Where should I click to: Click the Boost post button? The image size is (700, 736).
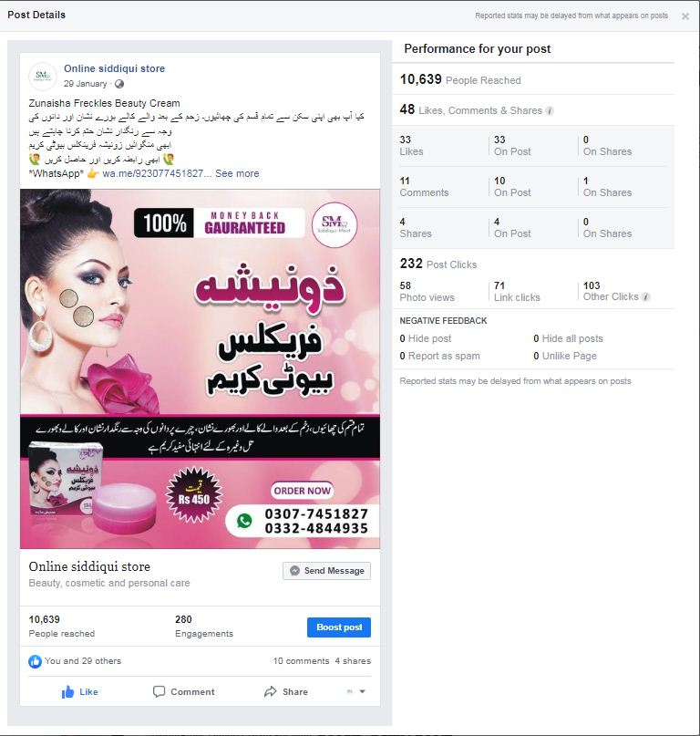(339, 627)
